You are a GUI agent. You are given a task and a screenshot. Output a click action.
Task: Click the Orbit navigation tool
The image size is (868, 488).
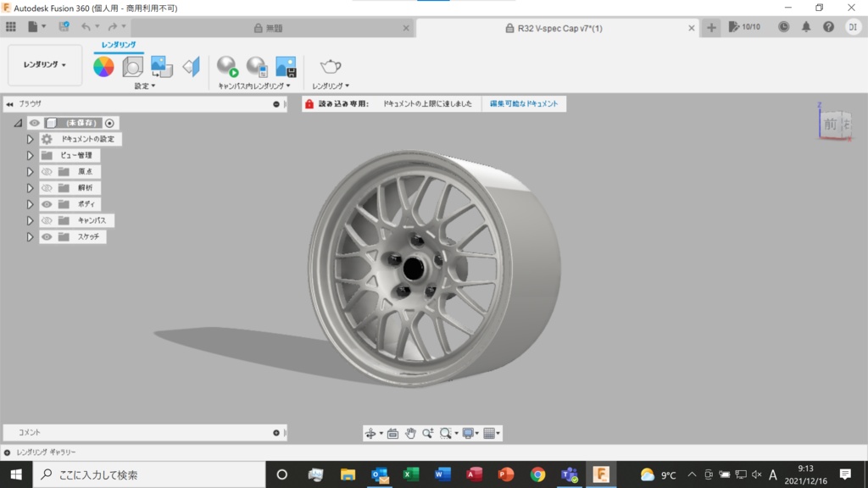[x=370, y=433]
